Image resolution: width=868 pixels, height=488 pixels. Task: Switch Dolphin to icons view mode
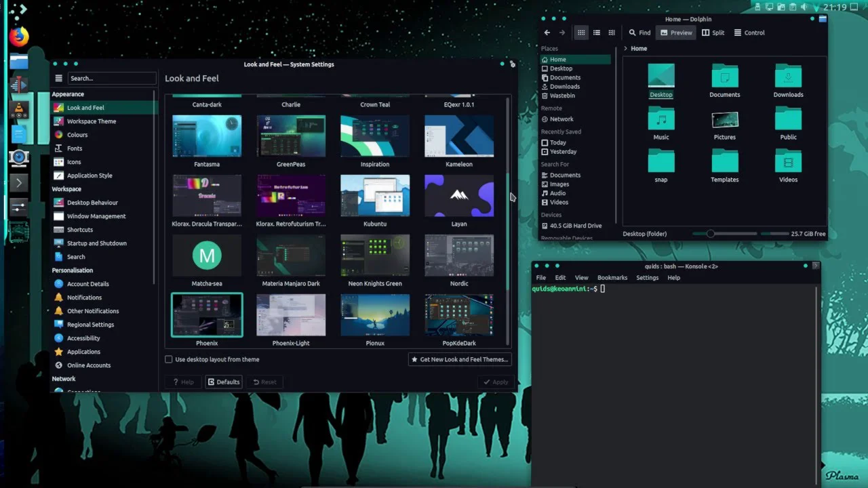(581, 33)
